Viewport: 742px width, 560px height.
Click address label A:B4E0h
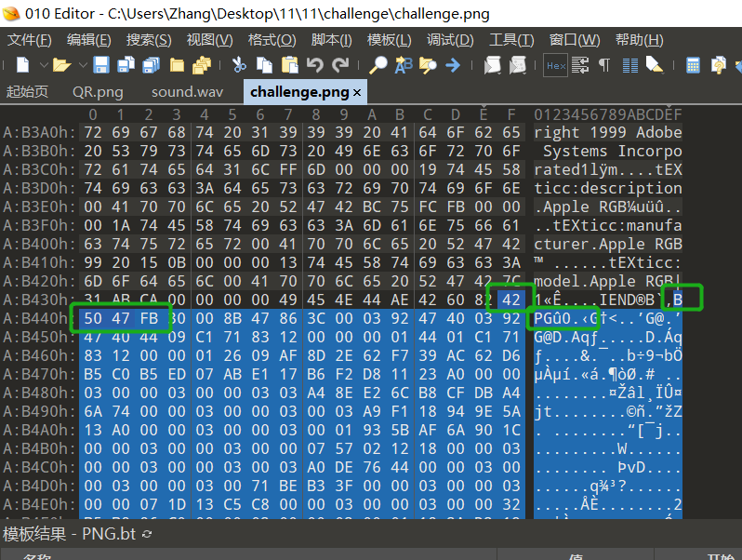click(39, 504)
